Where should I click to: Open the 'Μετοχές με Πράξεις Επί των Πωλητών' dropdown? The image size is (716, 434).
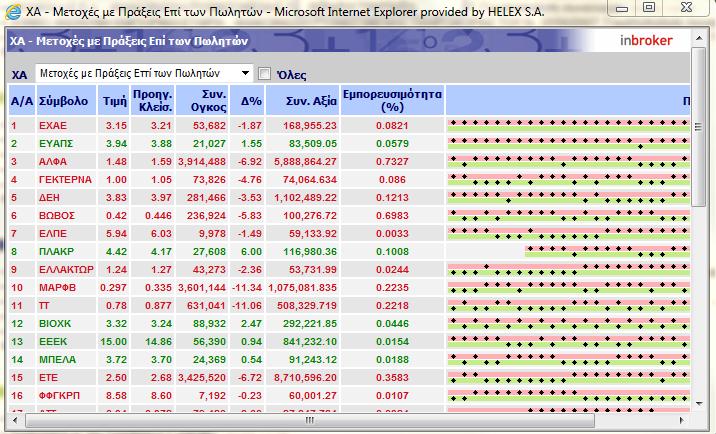(x=144, y=73)
